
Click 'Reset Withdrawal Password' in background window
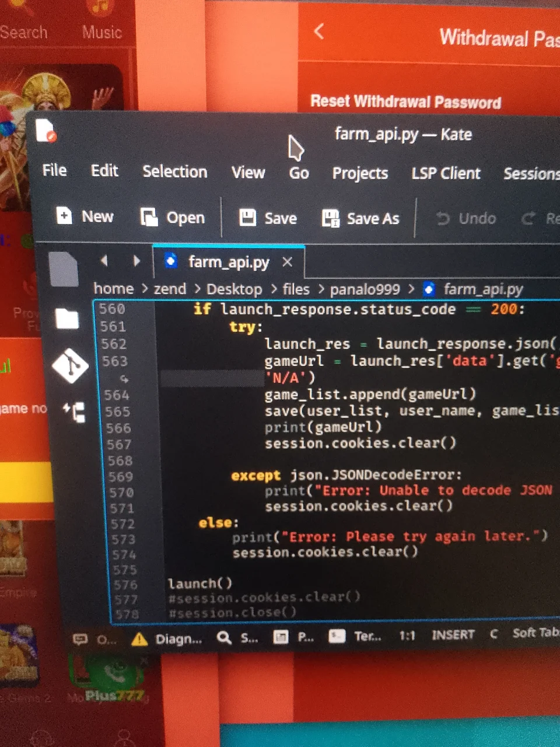[x=406, y=102]
